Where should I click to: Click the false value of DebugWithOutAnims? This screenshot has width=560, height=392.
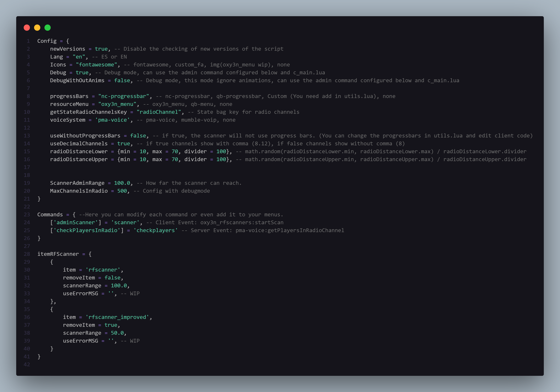[x=122, y=80]
